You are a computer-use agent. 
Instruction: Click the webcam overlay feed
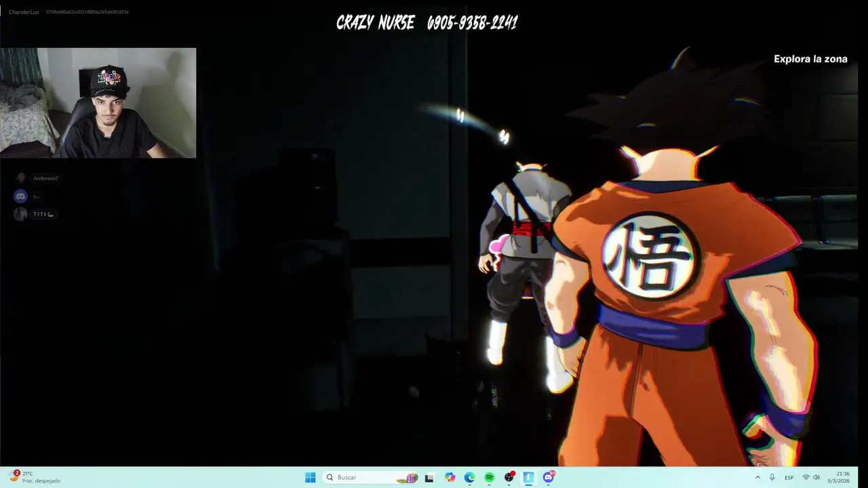click(x=98, y=103)
